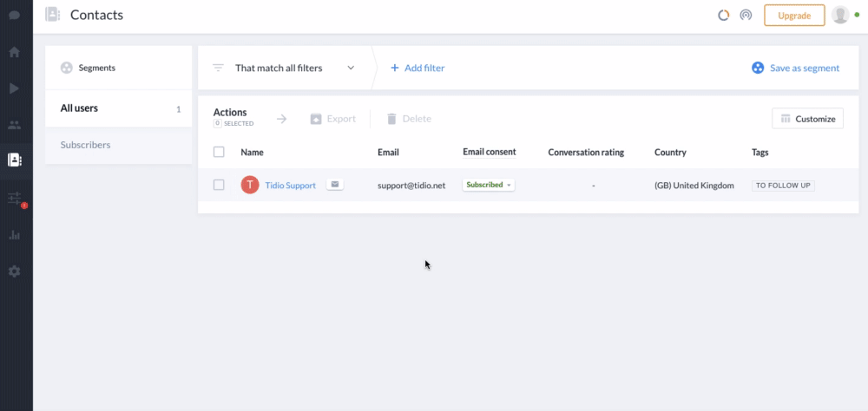Click the envelope icon beside Tidio Support
This screenshot has width=868, height=411.
pos(335,185)
